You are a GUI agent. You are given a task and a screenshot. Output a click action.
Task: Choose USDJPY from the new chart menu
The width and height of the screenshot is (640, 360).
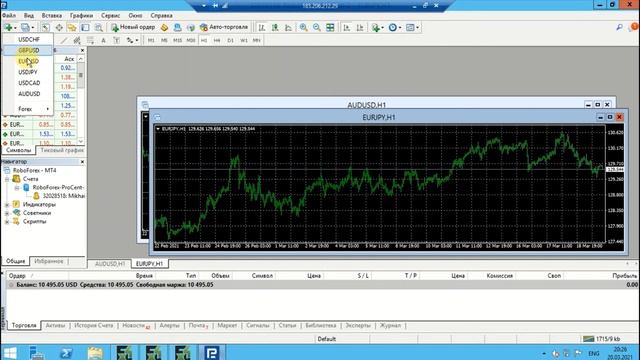pyautogui.click(x=28, y=72)
